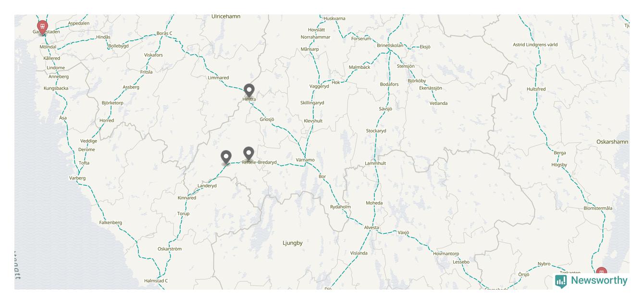Click the Nybro station label
Image resolution: width=644 pixels, height=304 pixels.
click(544, 264)
